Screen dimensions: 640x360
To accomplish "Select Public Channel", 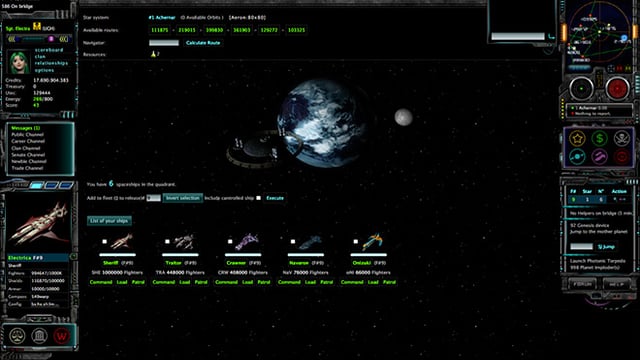I will (x=27, y=135).
